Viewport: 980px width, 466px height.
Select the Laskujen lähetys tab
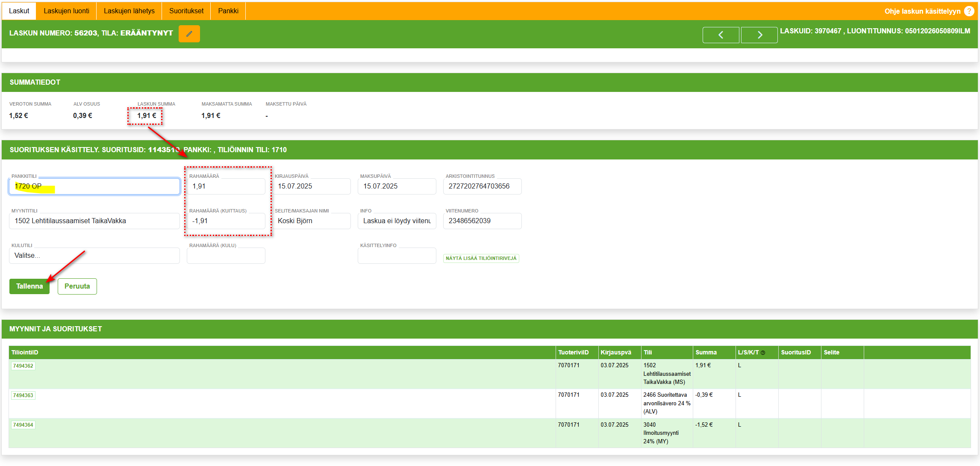(129, 11)
